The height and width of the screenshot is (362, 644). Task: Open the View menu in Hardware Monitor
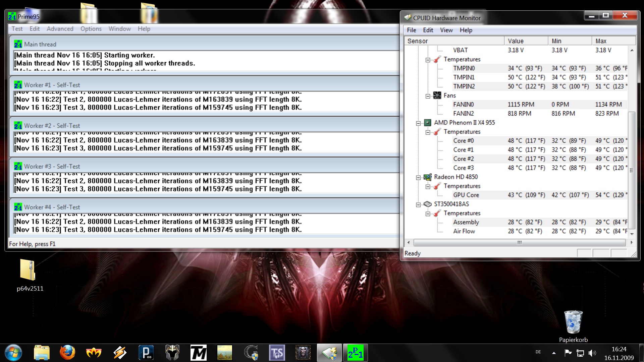click(x=446, y=30)
